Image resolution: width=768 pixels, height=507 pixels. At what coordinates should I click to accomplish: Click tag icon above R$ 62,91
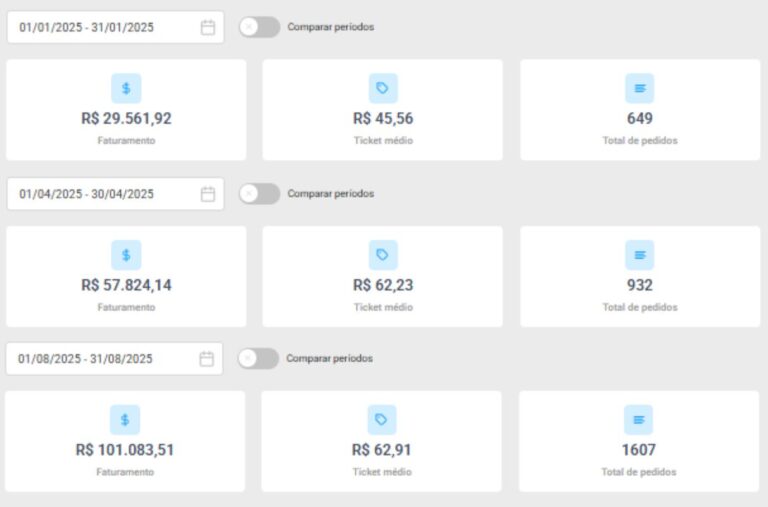[x=381, y=420]
